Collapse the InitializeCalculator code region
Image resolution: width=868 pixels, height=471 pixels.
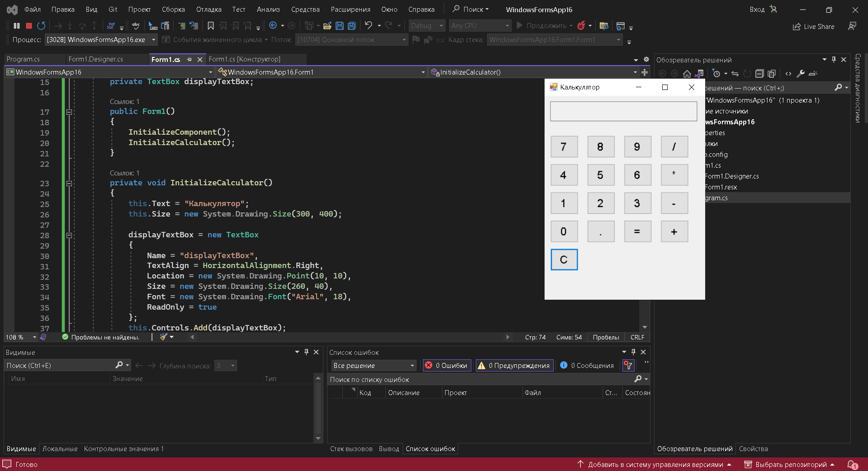click(x=69, y=184)
